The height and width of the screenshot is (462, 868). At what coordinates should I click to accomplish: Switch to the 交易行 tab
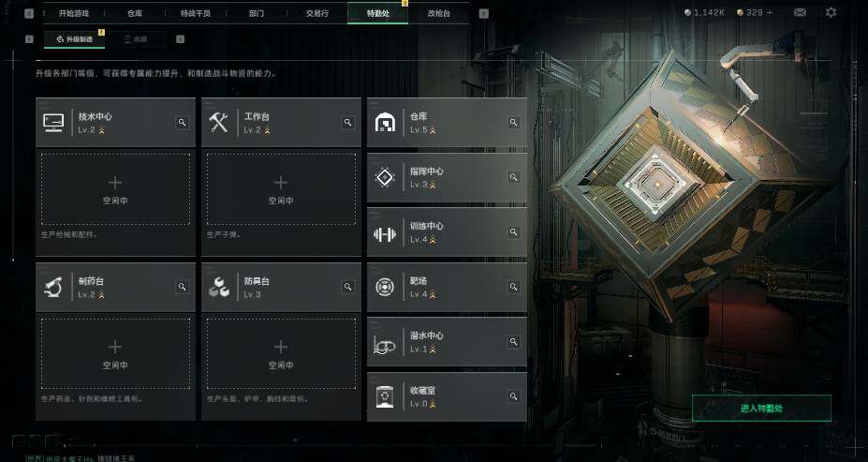click(317, 13)
